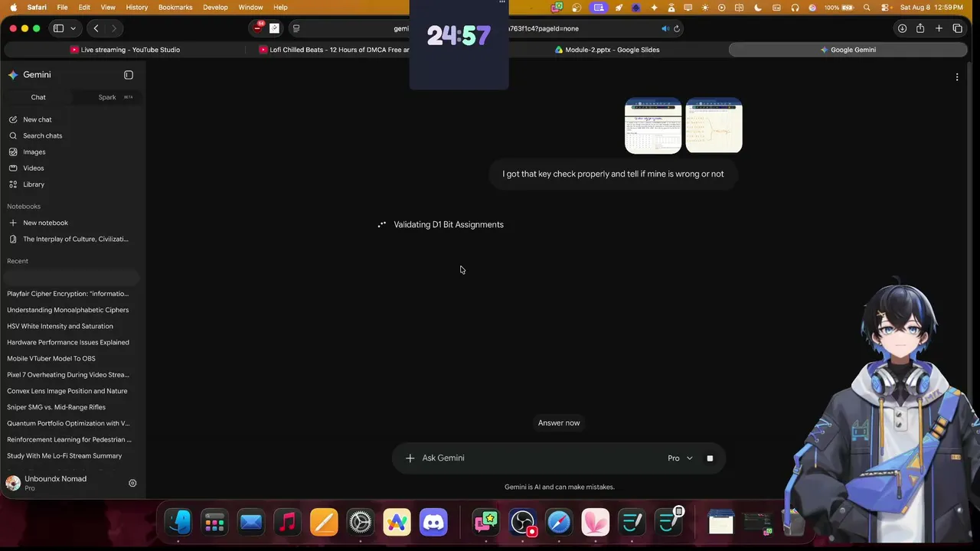Open Library in Gemini sidebar
980x551 pixels.
tap(34, 184)
